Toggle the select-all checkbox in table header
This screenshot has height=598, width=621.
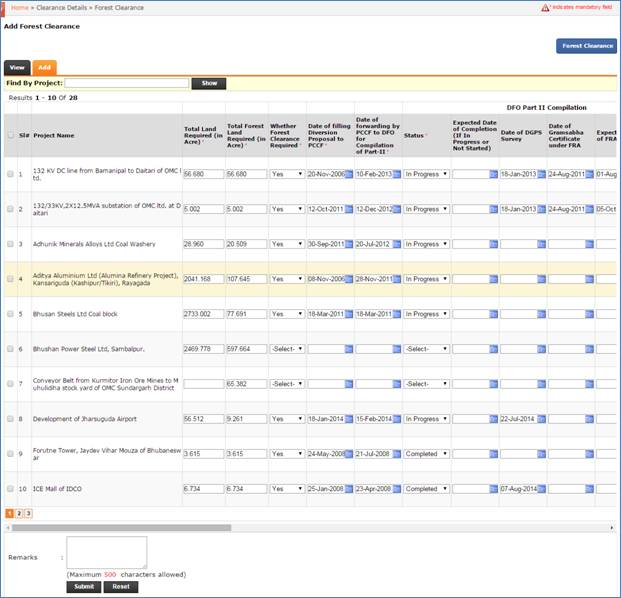pyautogui.click(x=11, y=135)
